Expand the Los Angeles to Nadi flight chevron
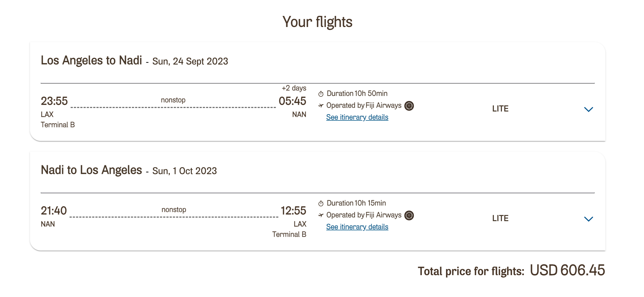Viewport: 644px width, 297px height. tap(588, 109)
